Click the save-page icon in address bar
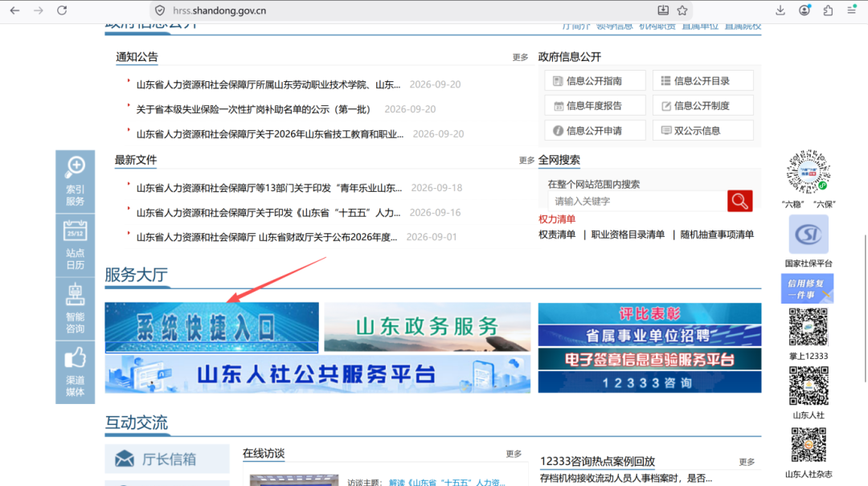The image size is (868, 486). click(x=662, y=10)
